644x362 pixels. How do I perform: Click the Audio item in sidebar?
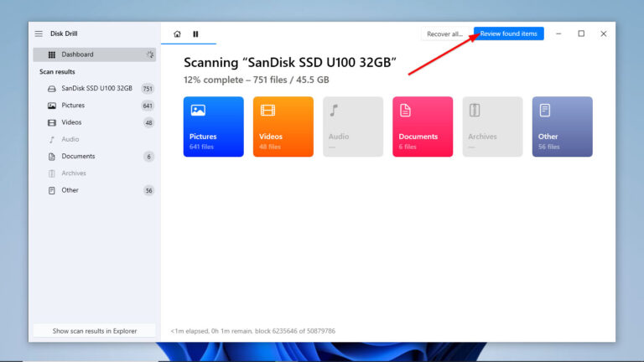click(x=70, y=139)
